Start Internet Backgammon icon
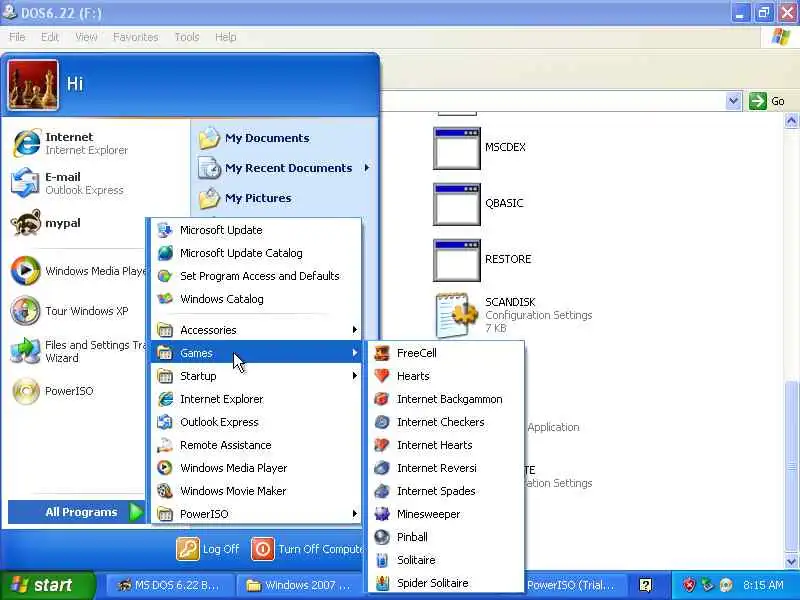This screenshot has height=600, width=800. (x=382, y=399)
